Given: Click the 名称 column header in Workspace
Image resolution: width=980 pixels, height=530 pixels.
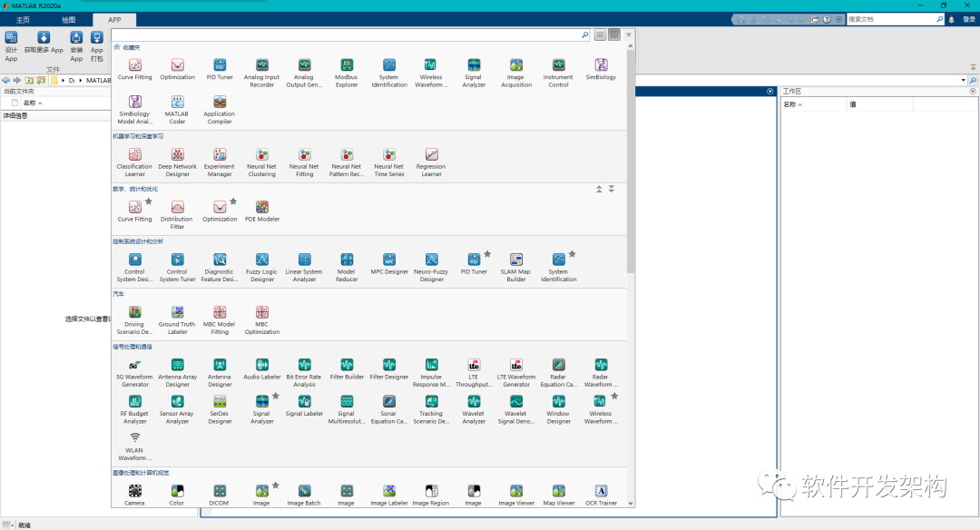Looking at the screenshot, I should point(813,104).
